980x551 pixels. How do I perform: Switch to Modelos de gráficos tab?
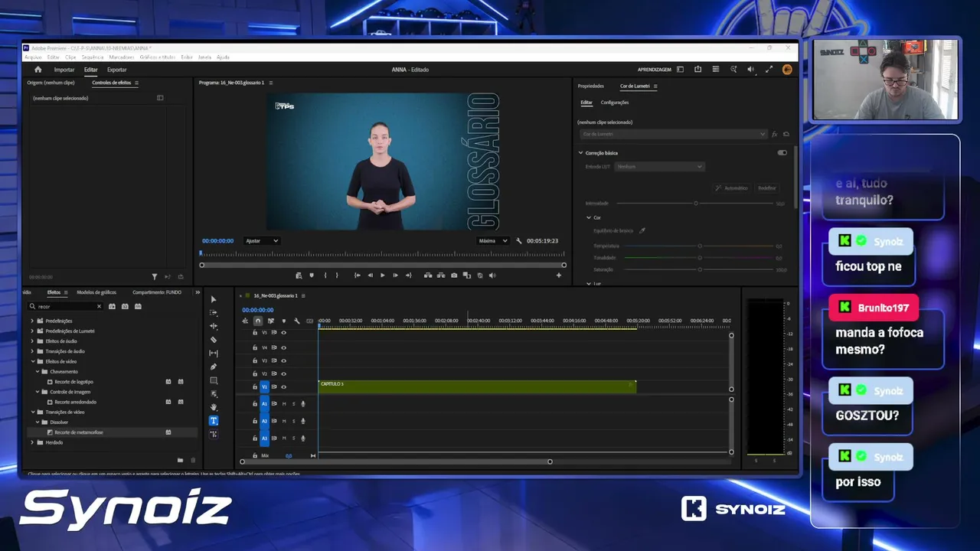tap(96, 292)
